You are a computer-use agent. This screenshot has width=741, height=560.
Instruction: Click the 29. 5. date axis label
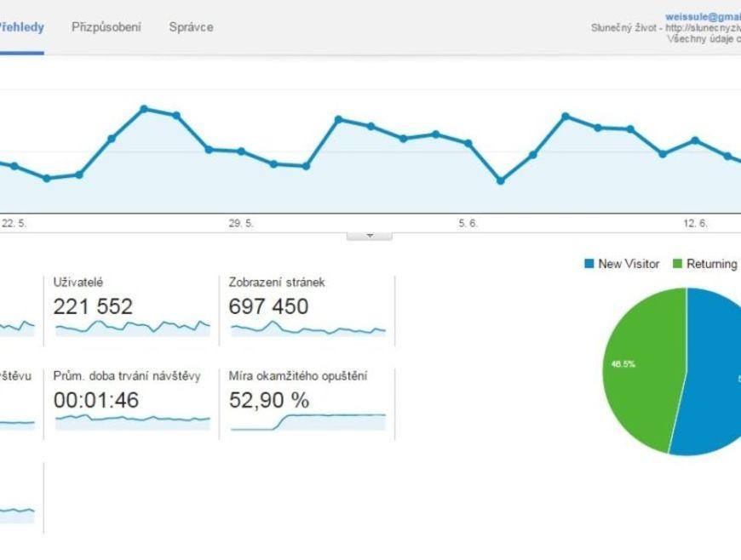click(241, 223)
